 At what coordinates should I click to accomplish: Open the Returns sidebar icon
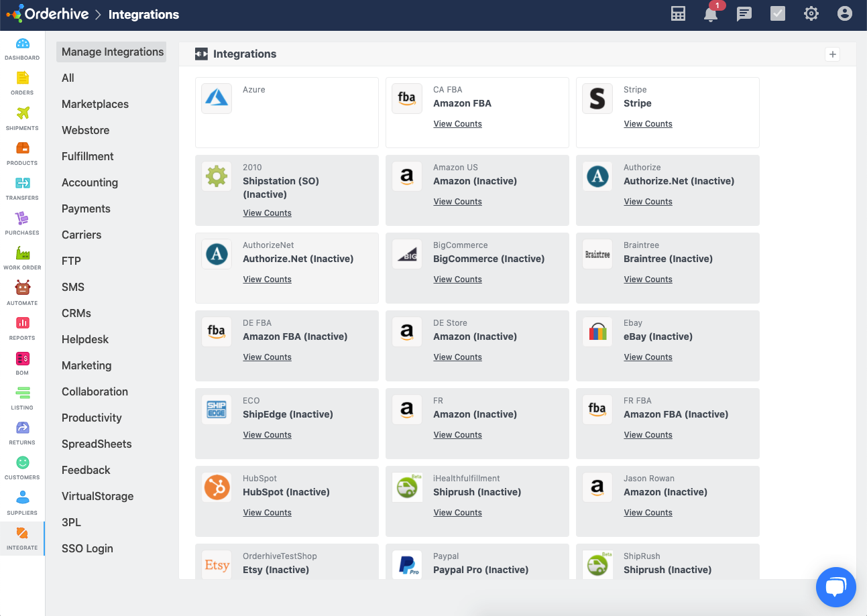coord(22,432)
